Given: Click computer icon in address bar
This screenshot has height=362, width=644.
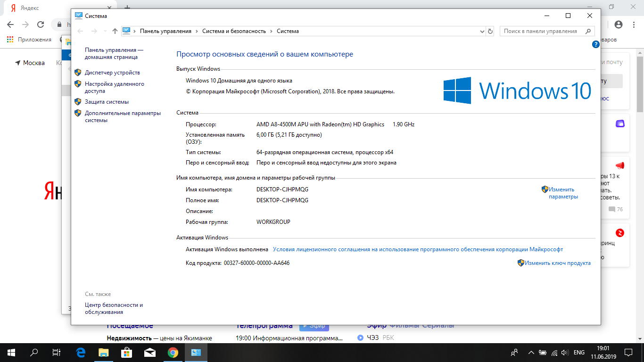Looking at the screenshot, I should pyautogui.click(x=126, y=31).
